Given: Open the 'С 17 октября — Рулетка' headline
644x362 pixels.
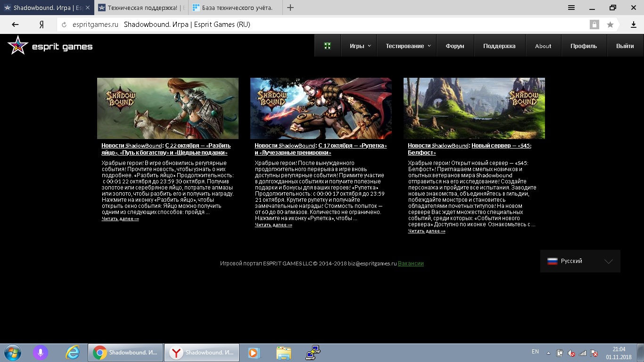Looking at the screenshot, I should 321,149.
